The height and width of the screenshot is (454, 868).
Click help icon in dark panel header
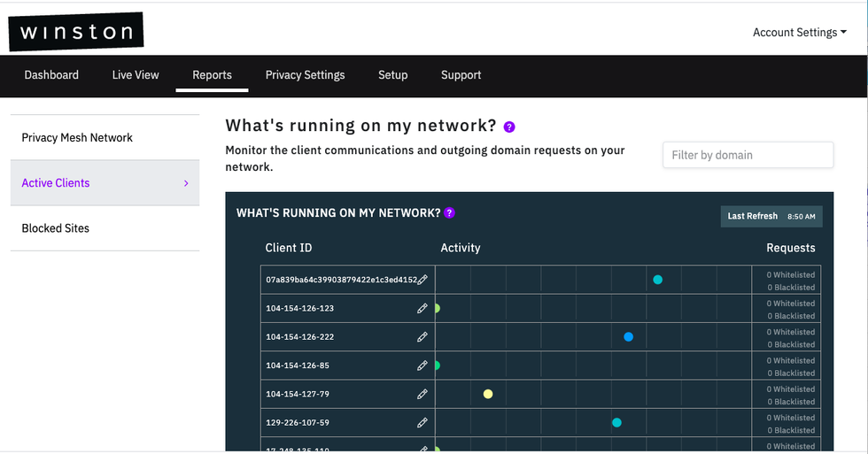[x=450, y=213]
